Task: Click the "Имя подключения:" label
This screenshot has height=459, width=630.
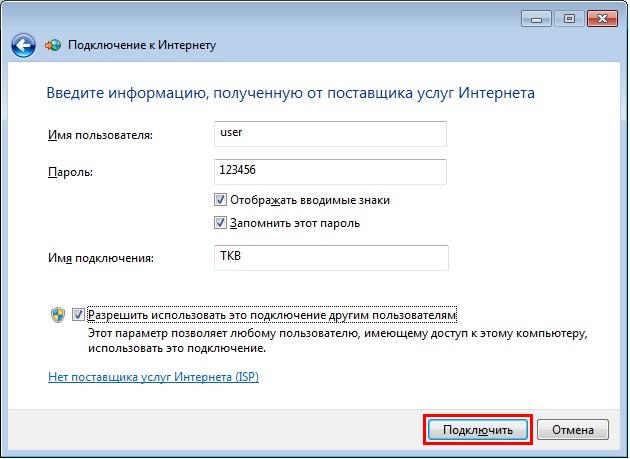Action: click(101, 258)
